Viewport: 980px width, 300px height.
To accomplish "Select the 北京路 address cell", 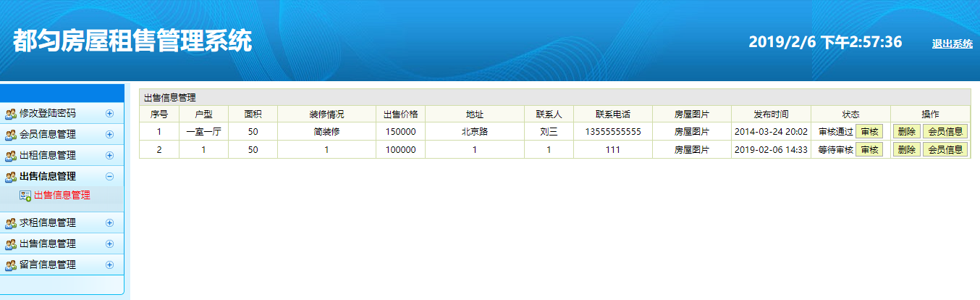I will [475, 133].
